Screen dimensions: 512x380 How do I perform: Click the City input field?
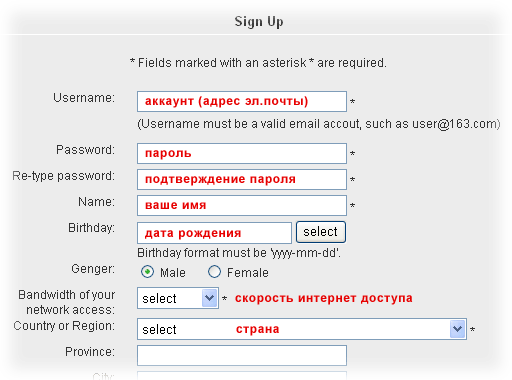click(242, 376)
